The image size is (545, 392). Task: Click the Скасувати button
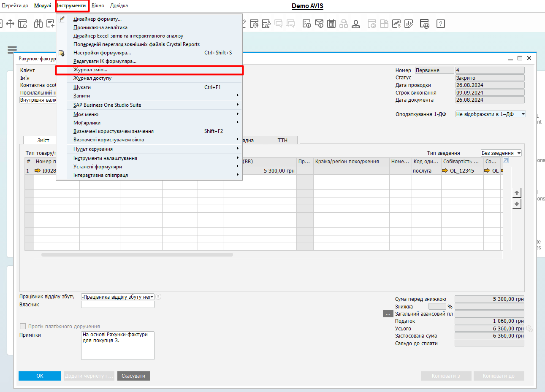coord(133,376)
